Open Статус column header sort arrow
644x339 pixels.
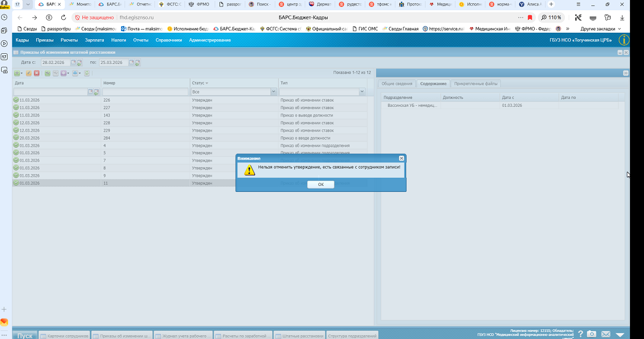207,83
